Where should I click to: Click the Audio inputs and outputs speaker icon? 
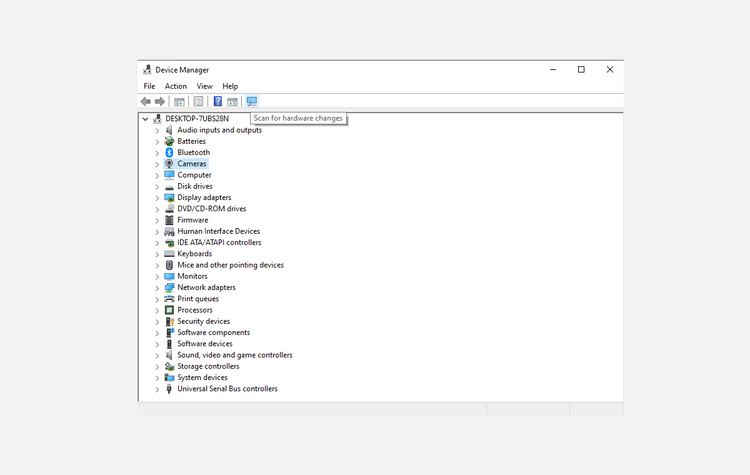[169, 130]
